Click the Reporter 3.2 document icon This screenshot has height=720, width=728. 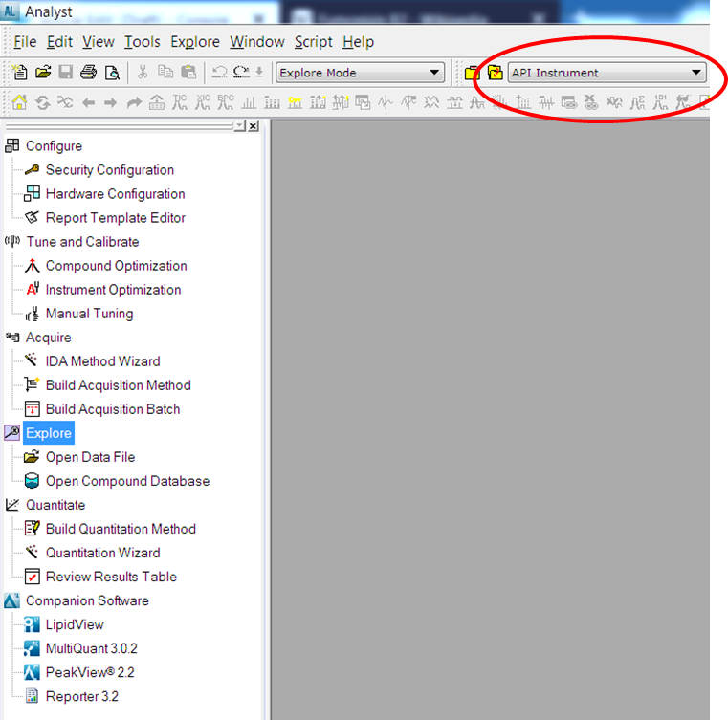[32, 696]
